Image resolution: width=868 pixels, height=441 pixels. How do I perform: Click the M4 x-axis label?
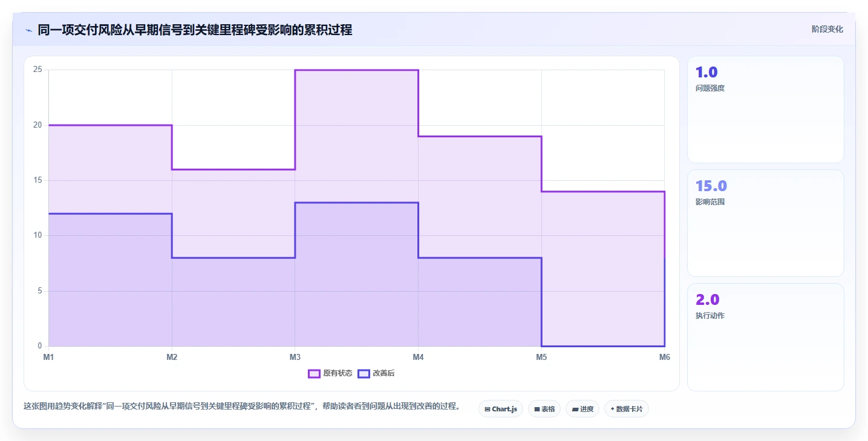(x=418, y=358)
